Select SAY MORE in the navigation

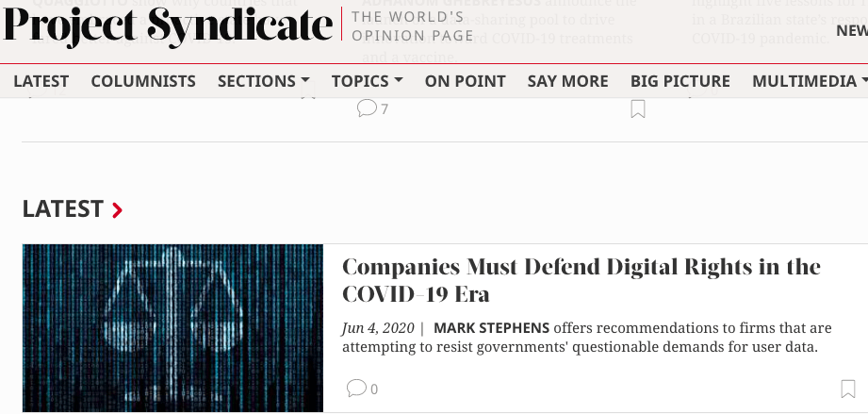pos(567,81)
